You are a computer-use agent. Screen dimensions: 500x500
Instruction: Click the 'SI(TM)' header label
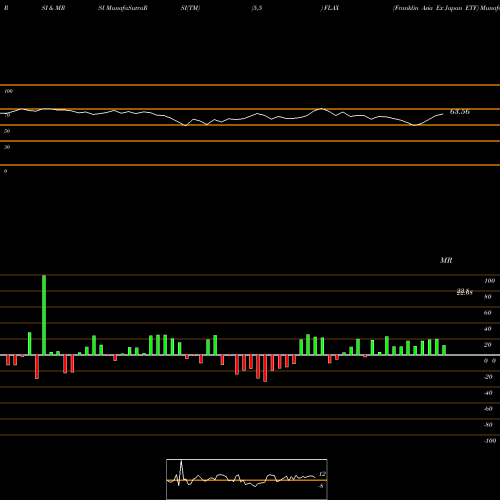click(191, 8)
